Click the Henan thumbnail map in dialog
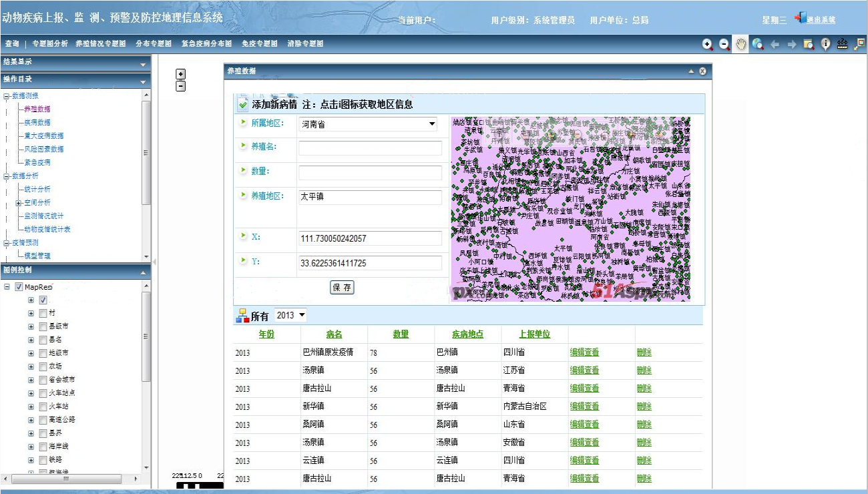This screenshot has height=494, width=868. click(x=571, y=209)
